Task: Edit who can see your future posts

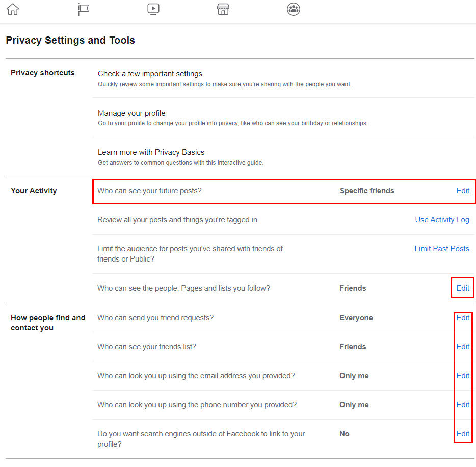Action: pos(462,191)
